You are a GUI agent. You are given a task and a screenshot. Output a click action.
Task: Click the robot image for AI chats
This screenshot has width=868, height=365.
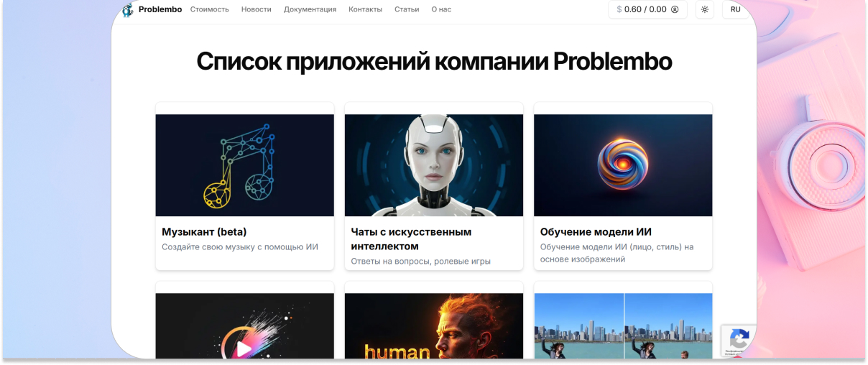coord(434,165)
